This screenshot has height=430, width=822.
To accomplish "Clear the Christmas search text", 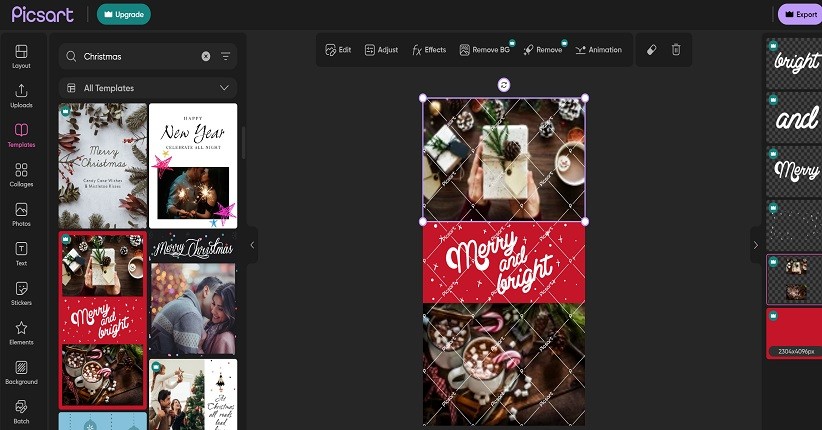I will [x=206, y=57].
